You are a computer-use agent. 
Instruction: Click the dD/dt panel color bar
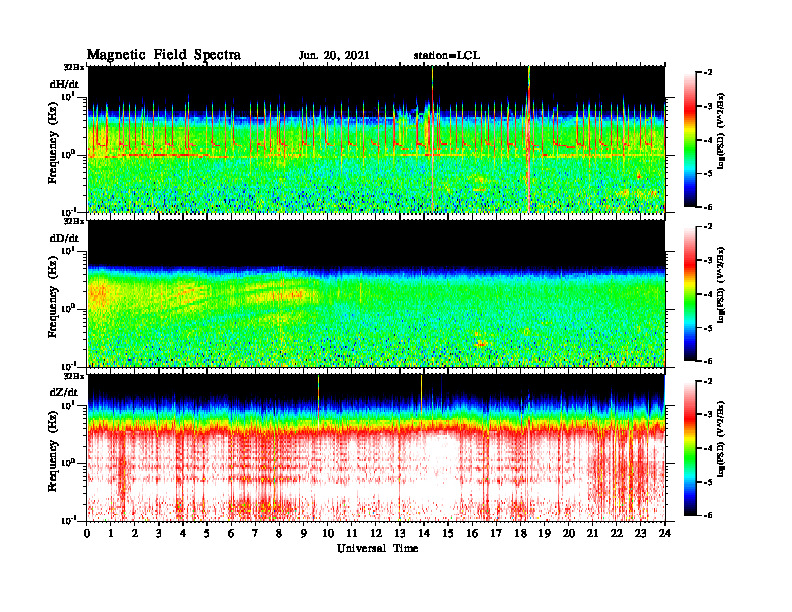[690, 294]
